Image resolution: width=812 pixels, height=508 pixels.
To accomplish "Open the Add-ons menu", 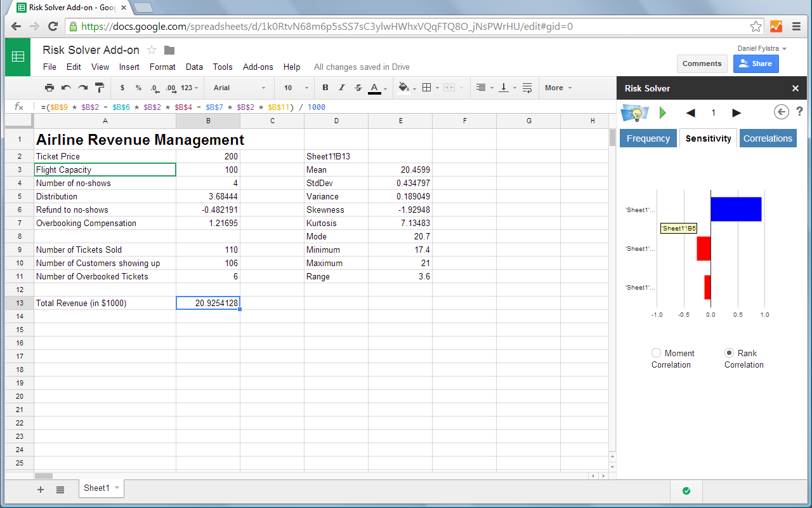I will point(258,67).
